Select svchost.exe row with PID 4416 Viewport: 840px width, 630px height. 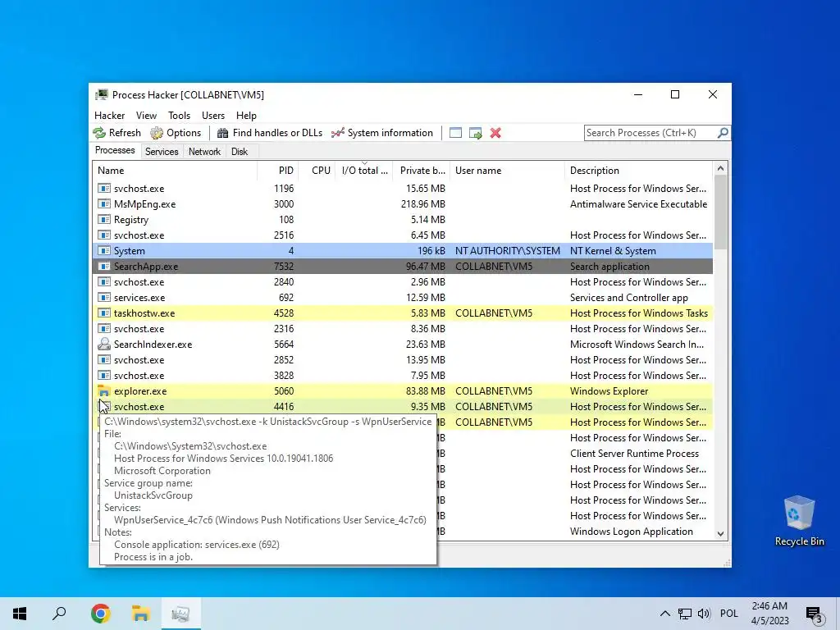click(403, 407)
